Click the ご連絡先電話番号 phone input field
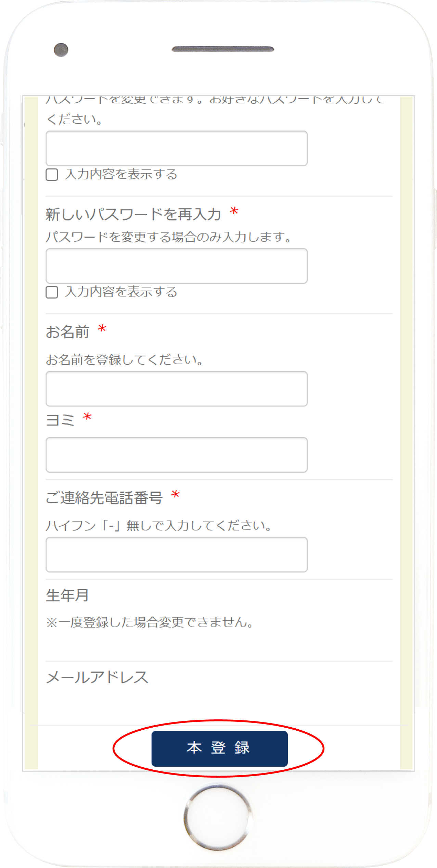437x868 pixels. coord(177,554)
